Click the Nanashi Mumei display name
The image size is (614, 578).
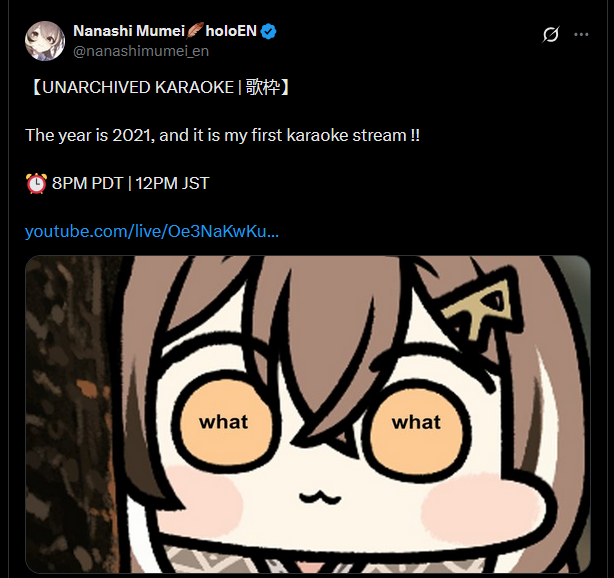[x=129, y=31]
